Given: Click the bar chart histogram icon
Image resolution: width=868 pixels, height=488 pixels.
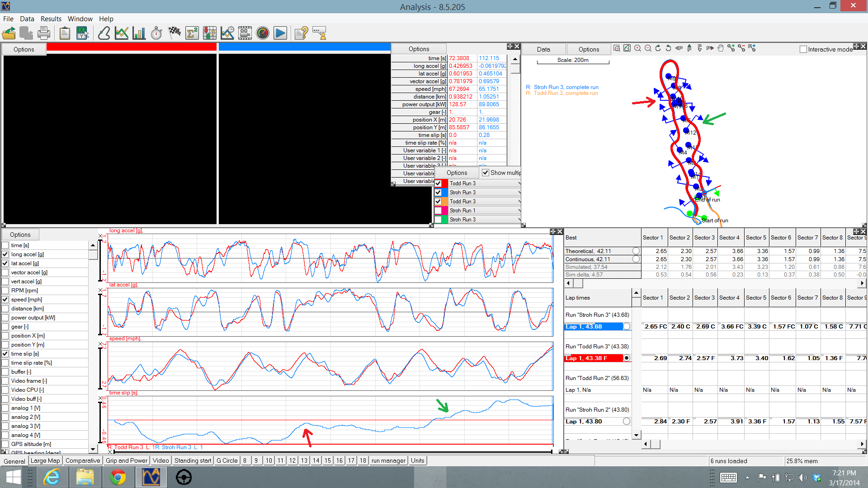Looking at the screenshot, I should click(139, 33).
